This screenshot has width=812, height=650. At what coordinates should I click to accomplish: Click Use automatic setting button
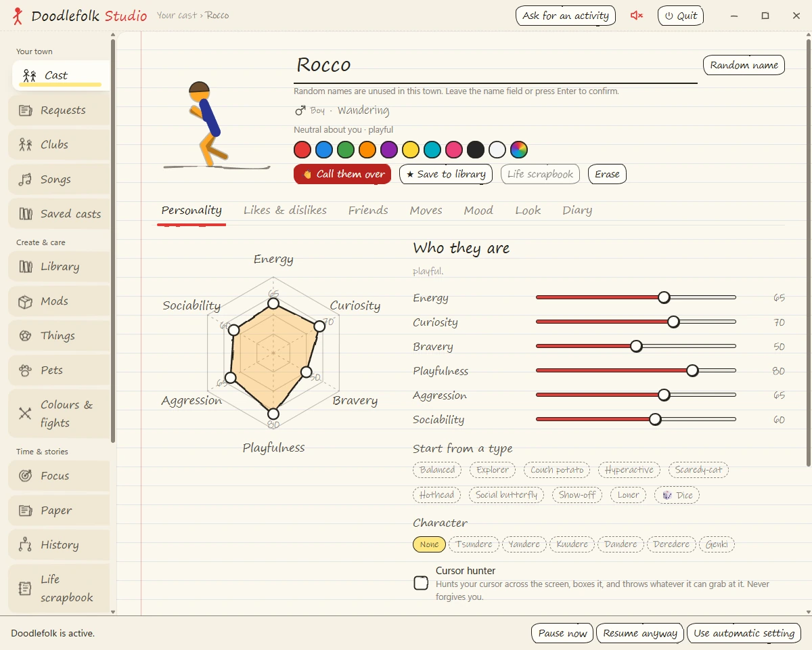tap(744, 633)
